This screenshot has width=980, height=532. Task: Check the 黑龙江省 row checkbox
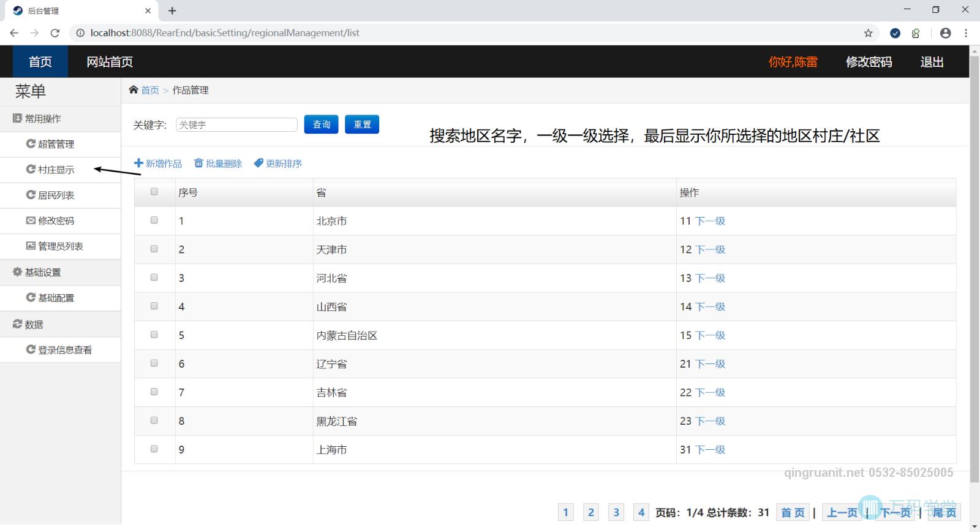(154, 420)
